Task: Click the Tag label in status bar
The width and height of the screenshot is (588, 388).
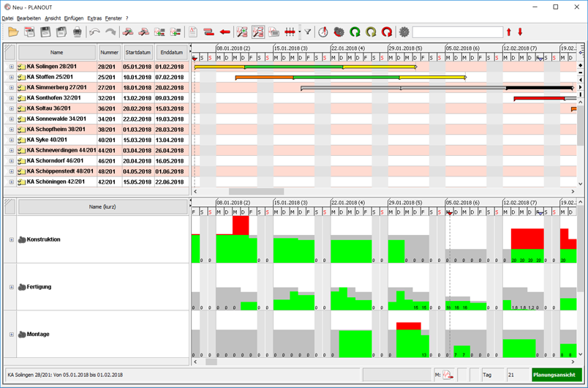Action: click(x=487, y=375)
